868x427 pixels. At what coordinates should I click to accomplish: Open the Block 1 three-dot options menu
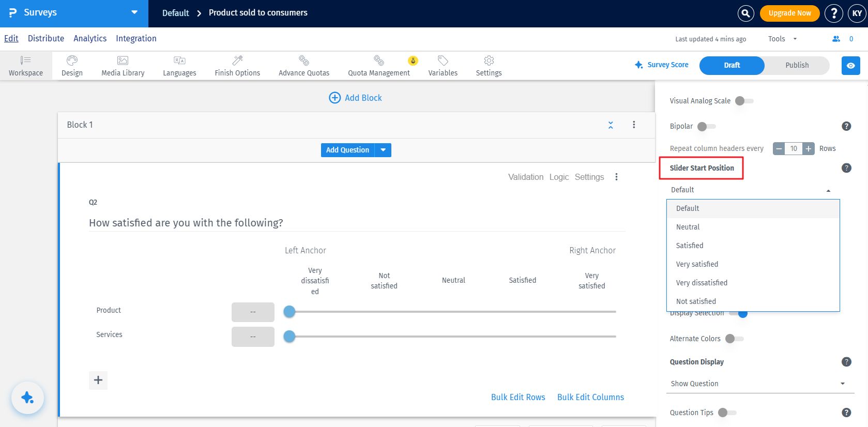pyautogui.click(x=634, y=125)
